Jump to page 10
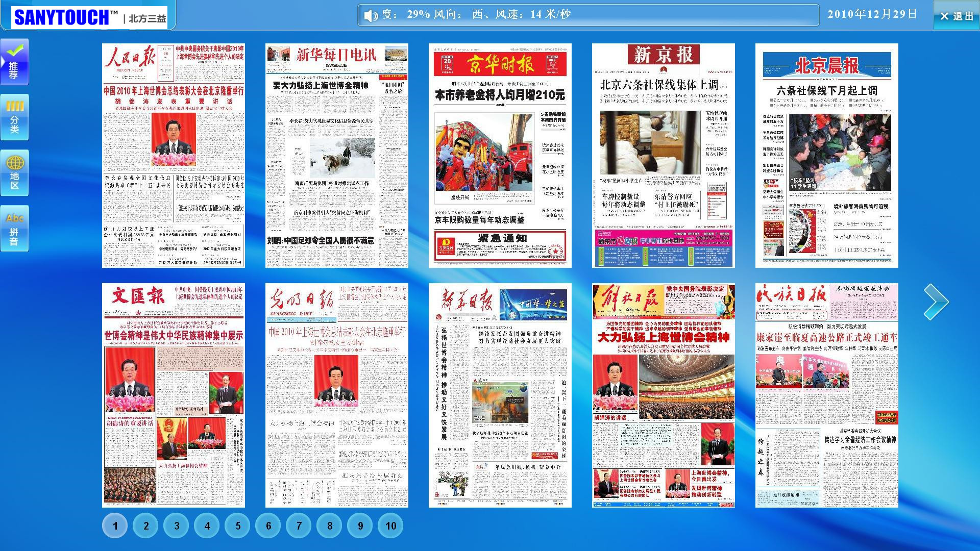The width and height of the screenshot is (980, 551). click(391, 525)
